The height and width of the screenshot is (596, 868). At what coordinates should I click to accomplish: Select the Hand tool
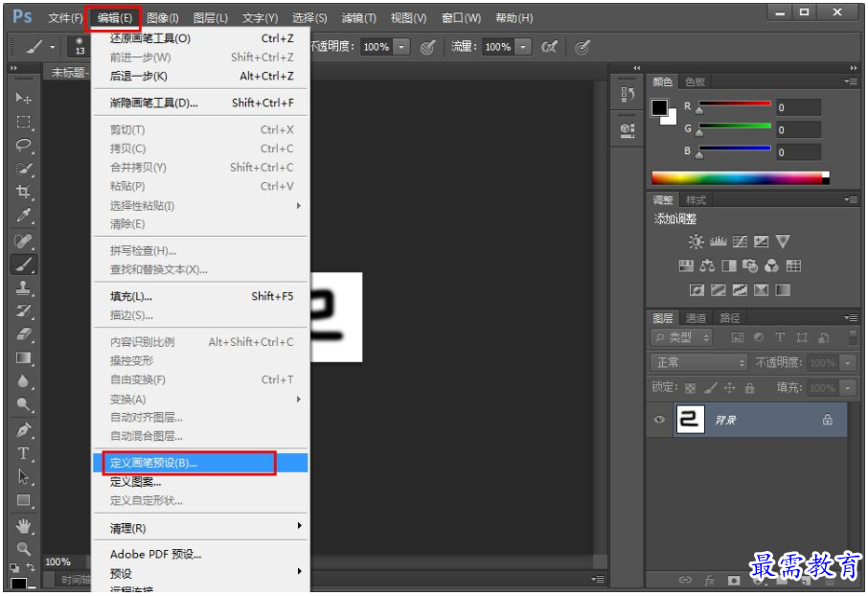click(x=23, y=526)
